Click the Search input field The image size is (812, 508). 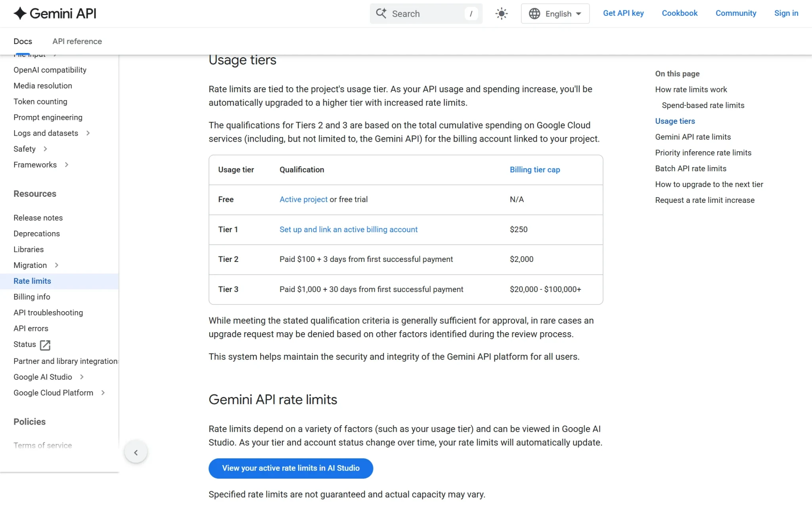tap(426, 13)
